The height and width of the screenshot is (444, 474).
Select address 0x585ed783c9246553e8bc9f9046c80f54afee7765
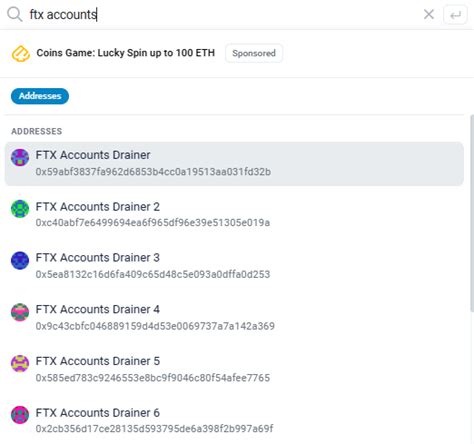[x=153, y=378]
